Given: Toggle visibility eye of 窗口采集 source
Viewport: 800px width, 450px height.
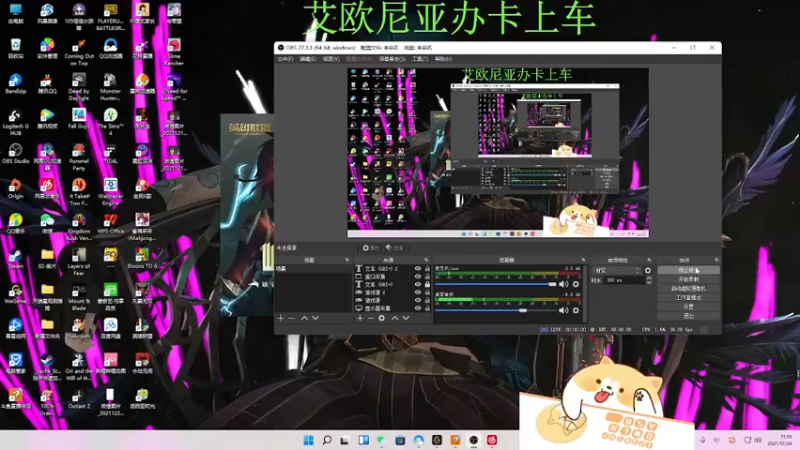Looking at the screenshot, I should (418, 276).
